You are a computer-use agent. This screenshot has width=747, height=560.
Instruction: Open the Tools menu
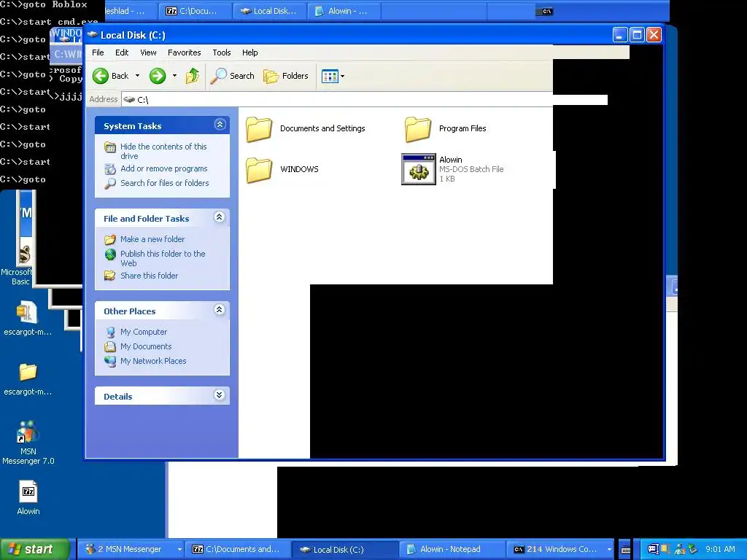[222, 52]
